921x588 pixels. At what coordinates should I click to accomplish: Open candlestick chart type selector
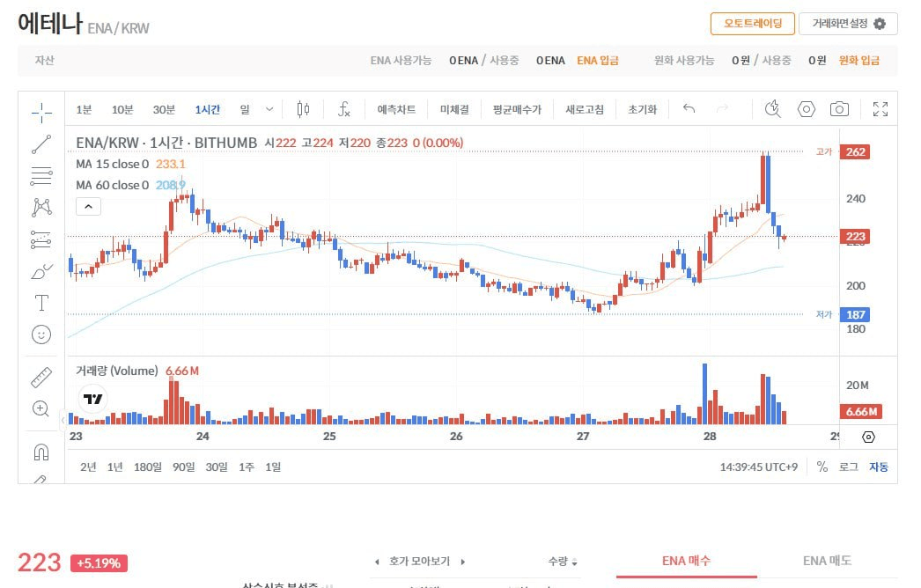tap(303, 109)
